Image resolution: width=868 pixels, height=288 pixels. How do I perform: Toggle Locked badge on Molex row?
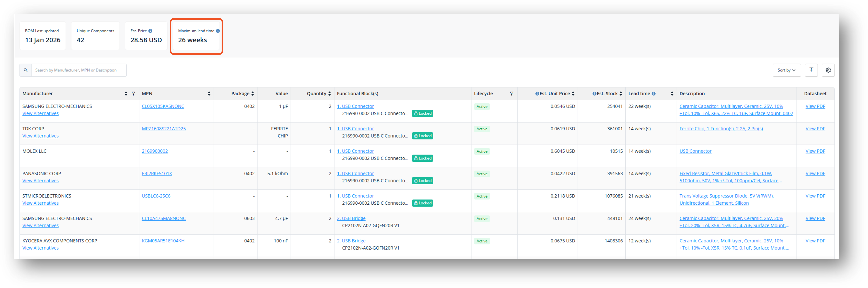pyautogui.click(x=423, y=158)
